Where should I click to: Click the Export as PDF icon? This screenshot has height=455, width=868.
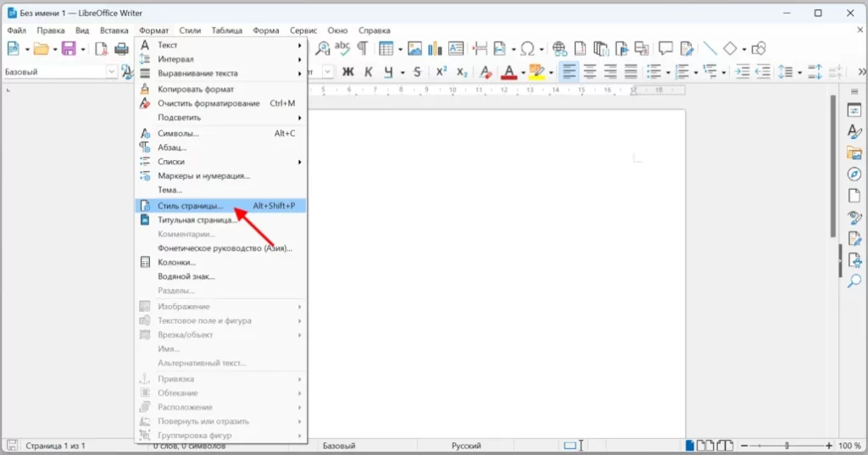[101, 48]
